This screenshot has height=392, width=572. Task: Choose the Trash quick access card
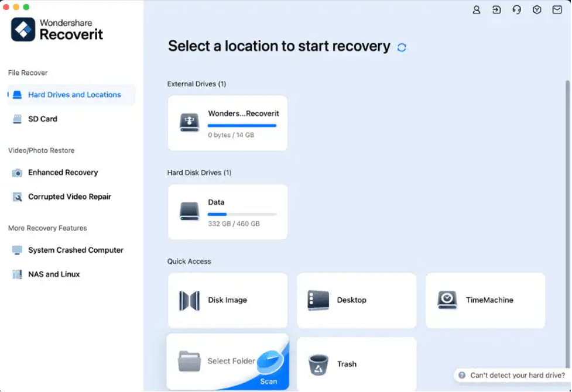(357, 364)
